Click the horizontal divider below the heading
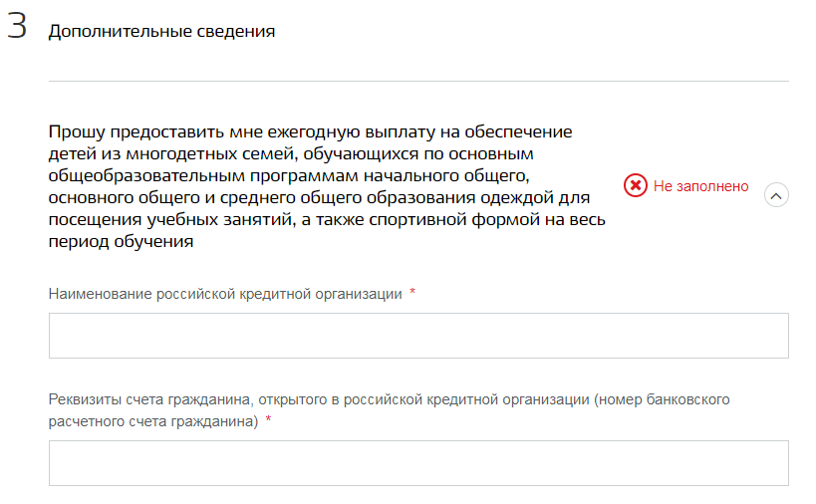Screen dimensions: 816x504 (418, 81)
